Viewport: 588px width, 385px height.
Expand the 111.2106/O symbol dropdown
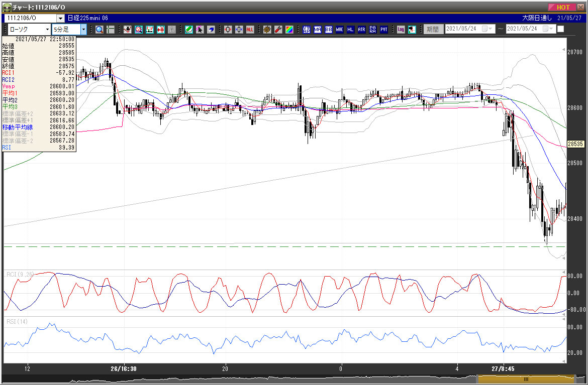pyautogui.click(x=60, y=18)
